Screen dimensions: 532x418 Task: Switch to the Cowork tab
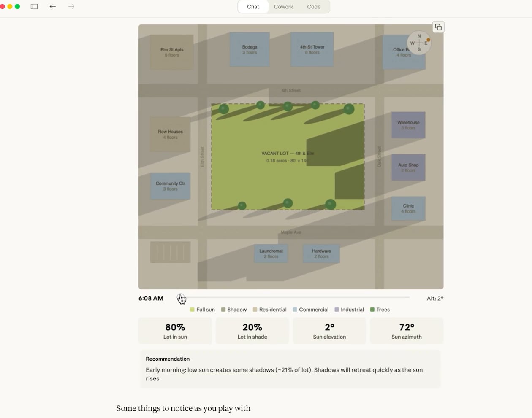pos(283,7)
